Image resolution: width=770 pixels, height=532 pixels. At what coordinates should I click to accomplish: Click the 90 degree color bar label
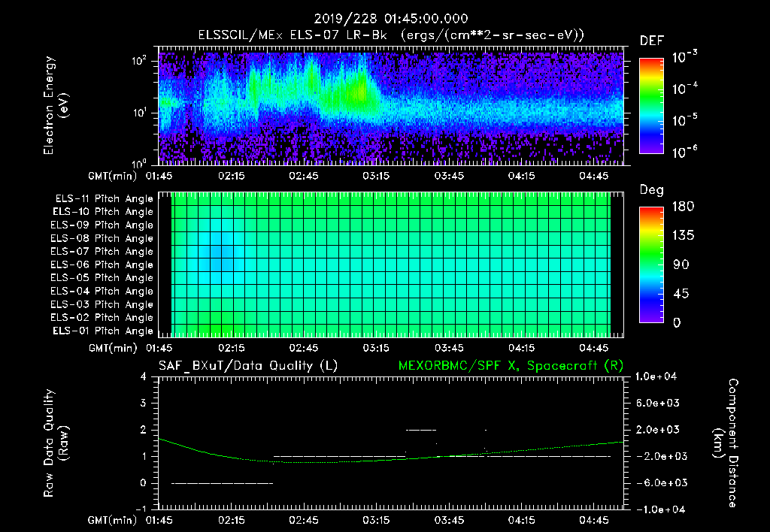coord(681,264)
